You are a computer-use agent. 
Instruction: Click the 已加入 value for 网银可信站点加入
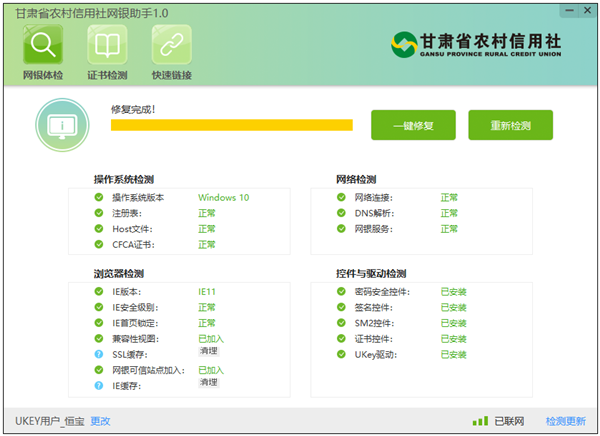211,370
